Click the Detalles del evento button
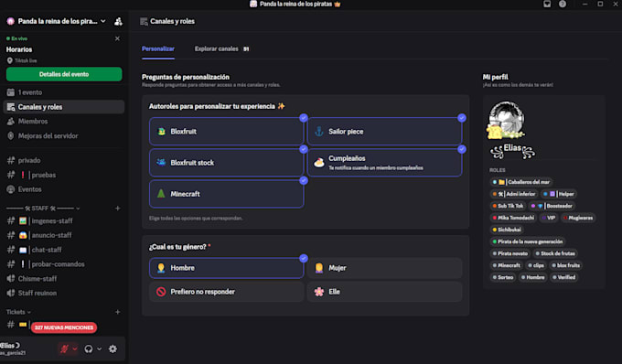 (x=64, y=74)
